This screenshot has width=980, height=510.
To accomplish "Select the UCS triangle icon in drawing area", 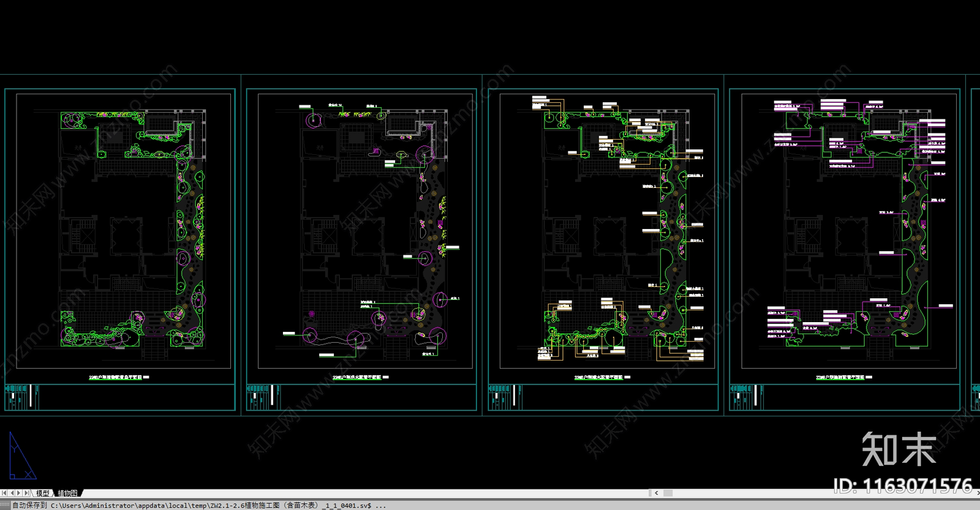I will (x=22, y=456).
